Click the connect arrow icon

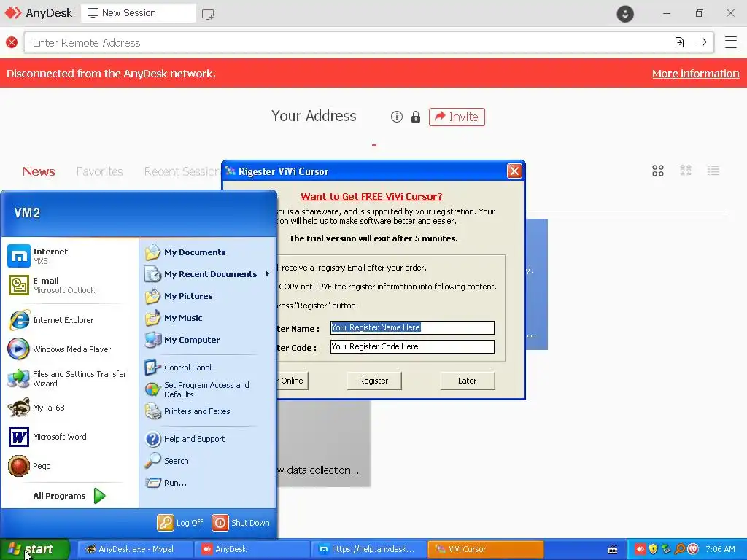pos(702,42)
